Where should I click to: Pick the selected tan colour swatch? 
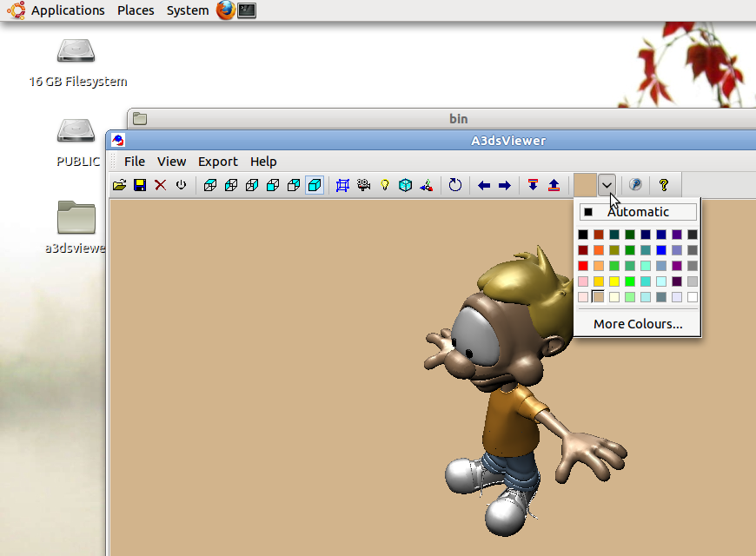click(x=599, y=297)
